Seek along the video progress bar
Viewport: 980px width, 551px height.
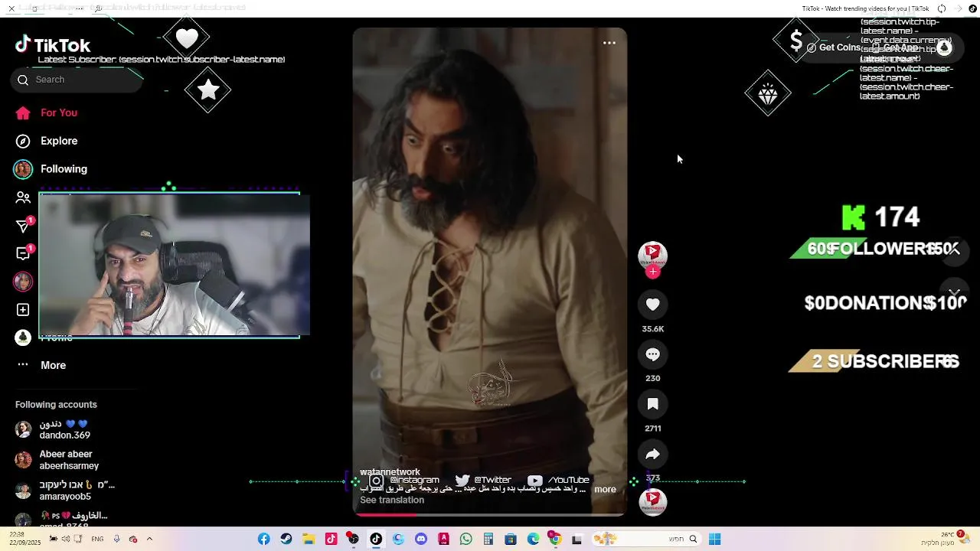(x=490, y=515)
